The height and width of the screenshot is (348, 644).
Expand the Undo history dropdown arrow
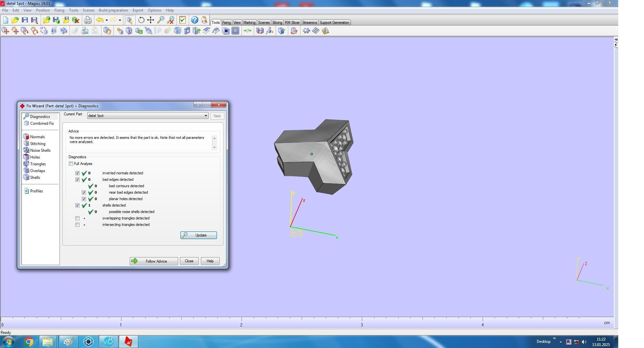[107, 20]
